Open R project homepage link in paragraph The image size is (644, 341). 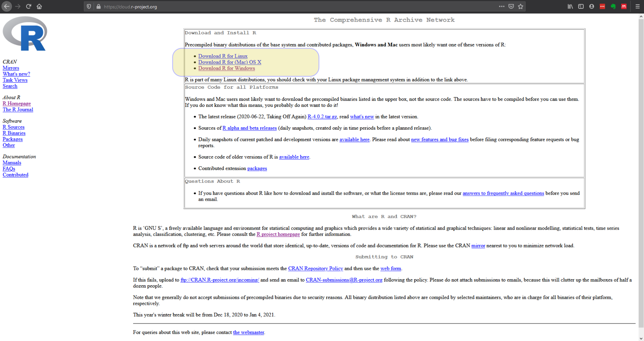(278, 234)
